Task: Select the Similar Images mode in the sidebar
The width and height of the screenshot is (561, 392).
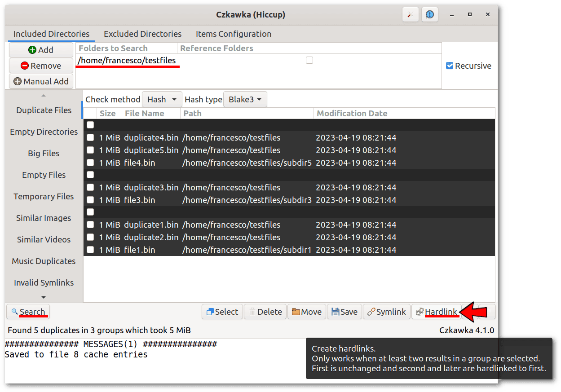Action: pyautogui.click(x=43, y=218)
